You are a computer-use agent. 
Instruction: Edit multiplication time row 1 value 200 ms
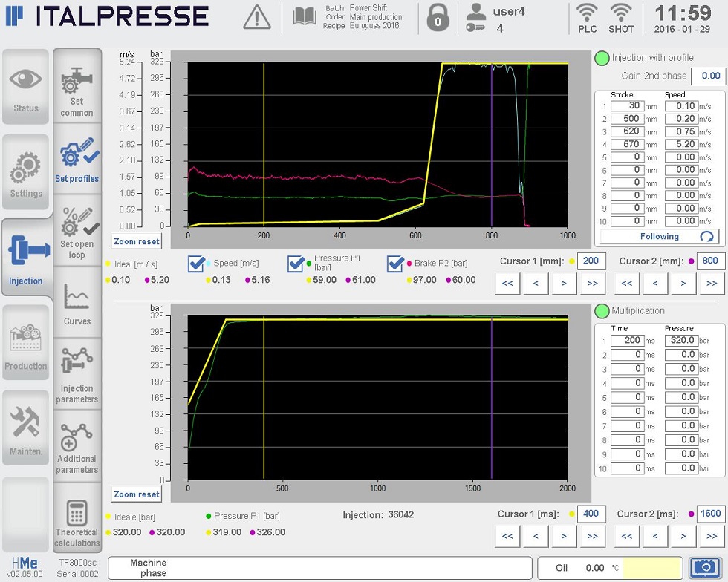click(627, 340)
